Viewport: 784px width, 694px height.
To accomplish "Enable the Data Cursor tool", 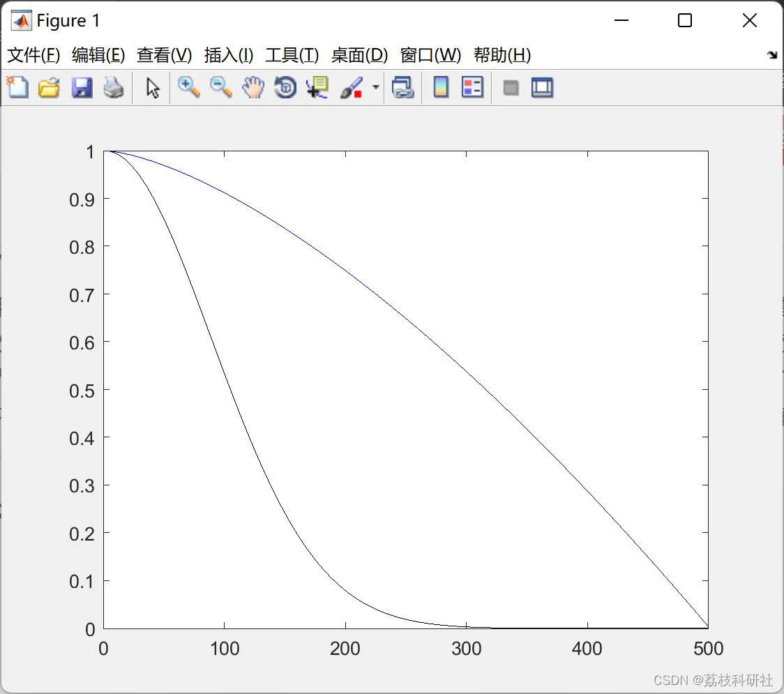I will (317, 87).
